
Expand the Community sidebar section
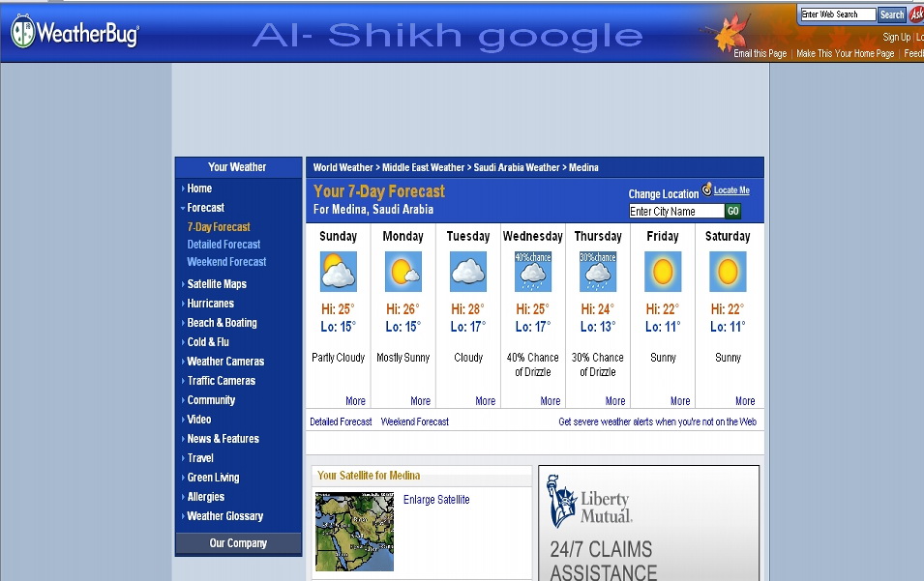tap(183, 400)
